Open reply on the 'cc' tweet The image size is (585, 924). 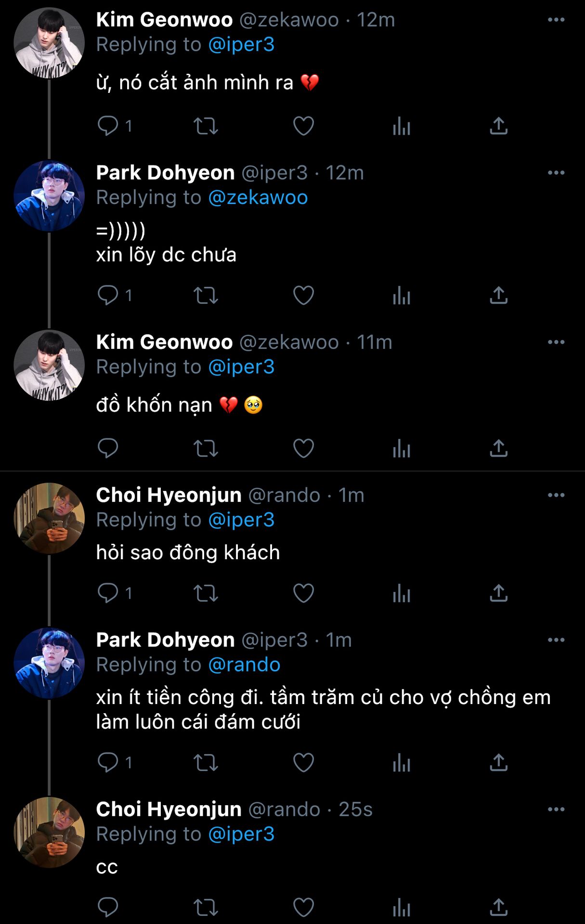click(108, 907)
